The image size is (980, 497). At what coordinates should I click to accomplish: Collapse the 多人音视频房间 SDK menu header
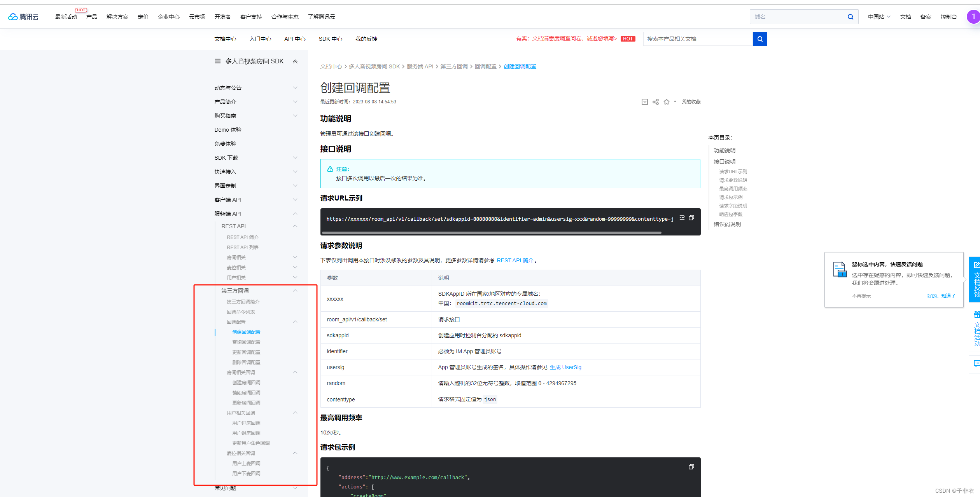[295, 61]
